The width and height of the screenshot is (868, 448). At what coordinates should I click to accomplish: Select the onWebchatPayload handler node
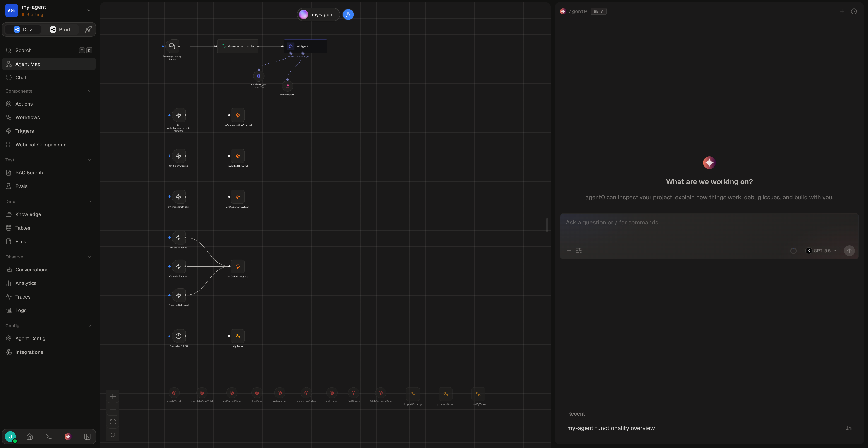click(238, 197)
